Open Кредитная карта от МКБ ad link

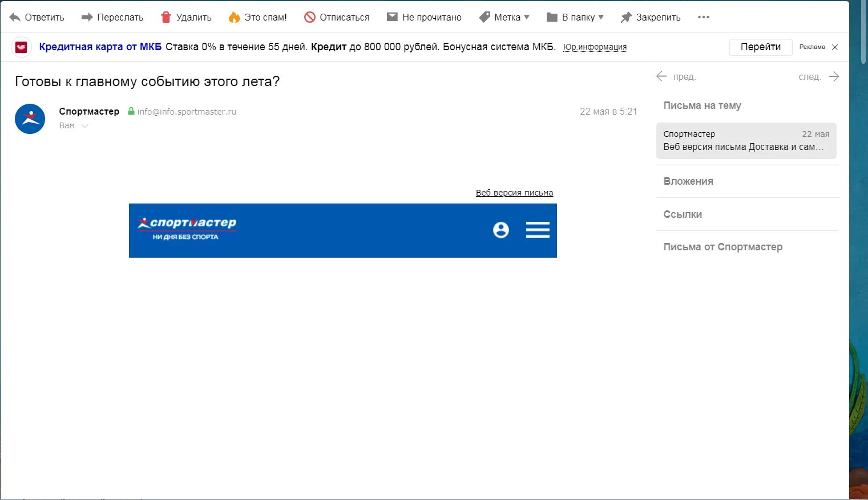point(100,47)
